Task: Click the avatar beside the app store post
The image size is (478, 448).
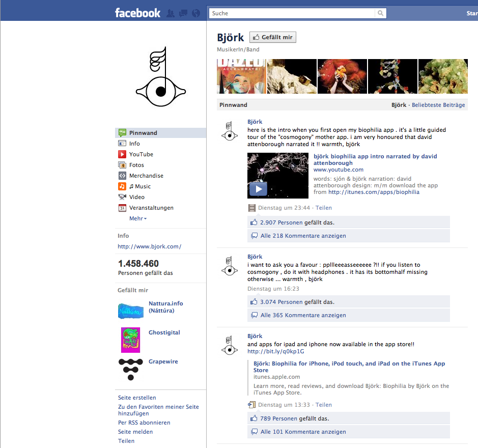Action: tap(230, 345)
